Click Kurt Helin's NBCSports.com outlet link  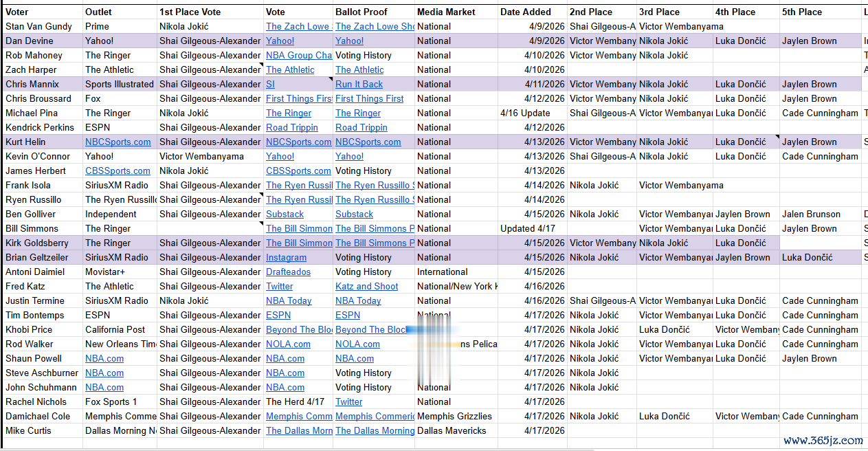pyautogui.click(x=118, y=142)
